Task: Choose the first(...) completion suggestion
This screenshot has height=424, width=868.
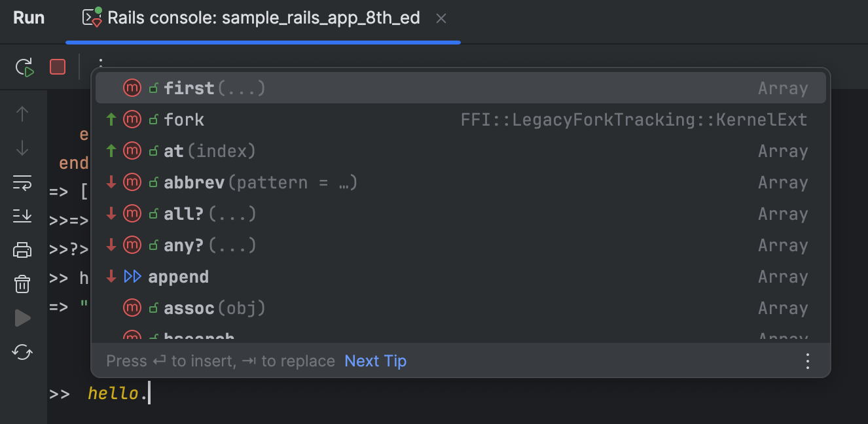Action: click(x=461, y=88)
